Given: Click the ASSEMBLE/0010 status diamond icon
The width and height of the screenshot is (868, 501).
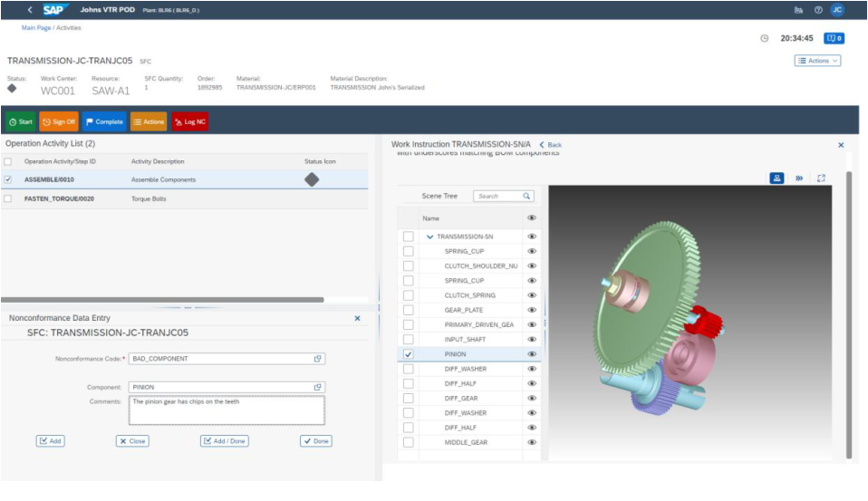Looking at the screenshot, I should [312, 179].
